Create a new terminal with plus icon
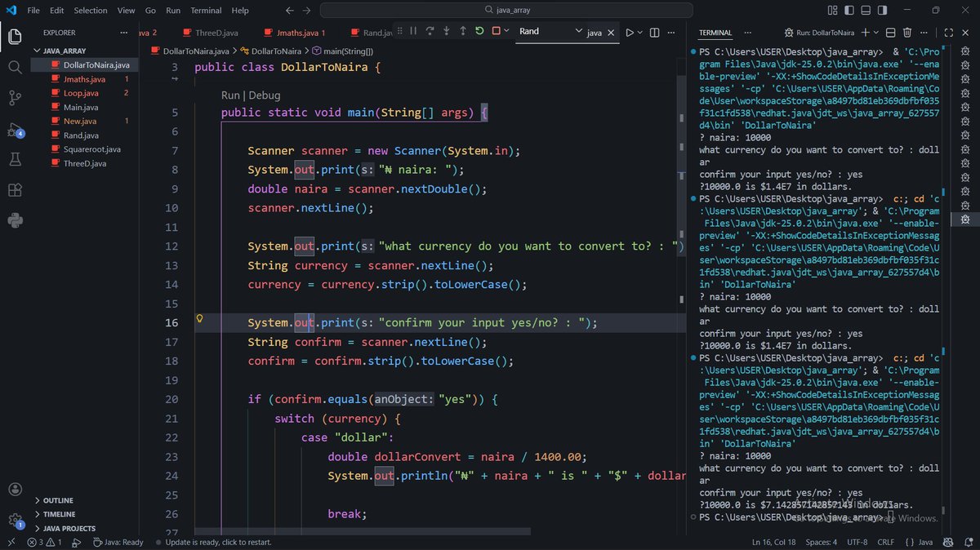The height and width of the screenshot is (550, 980). pyautogui.click(x=866, y=33)
